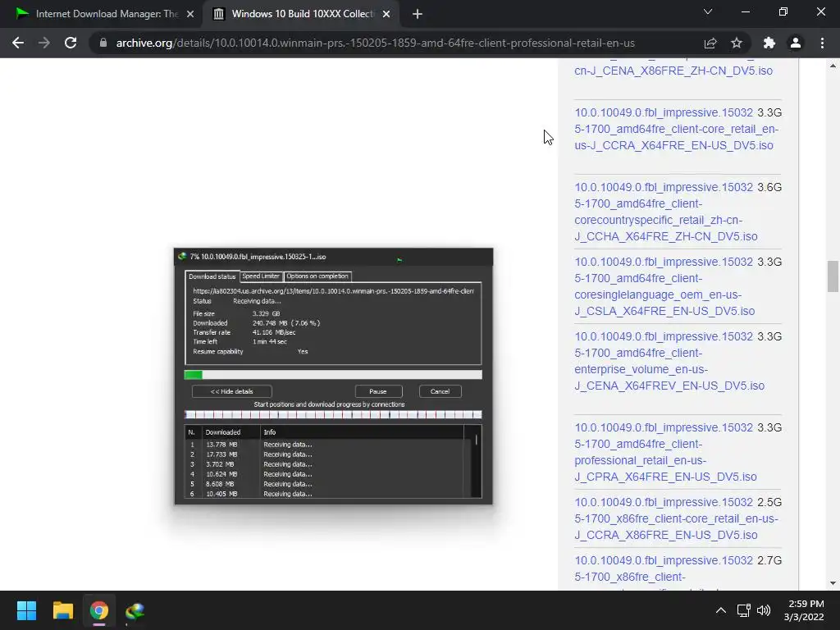Click the IDM icon in dialog title bar
Screen dimensions: 840x630
182,257
